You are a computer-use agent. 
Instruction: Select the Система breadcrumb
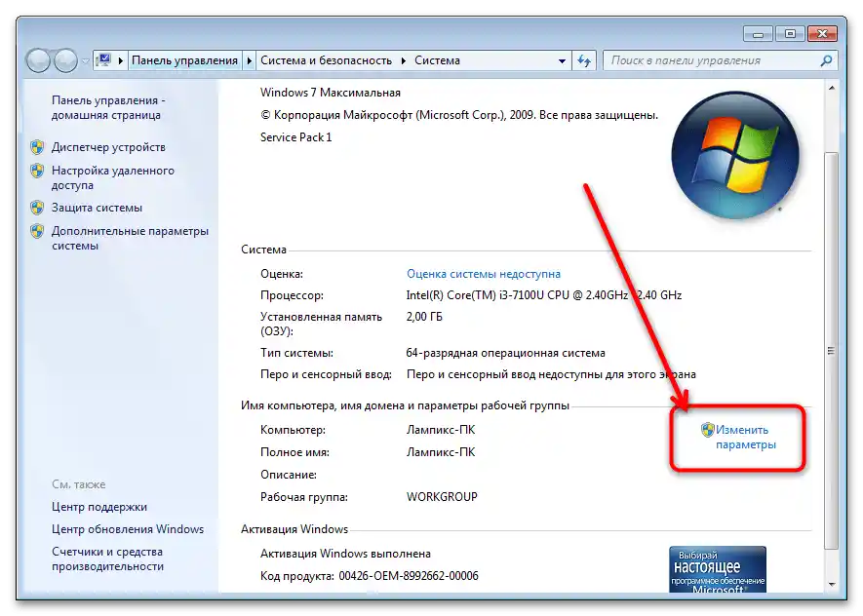pos(437,60)
